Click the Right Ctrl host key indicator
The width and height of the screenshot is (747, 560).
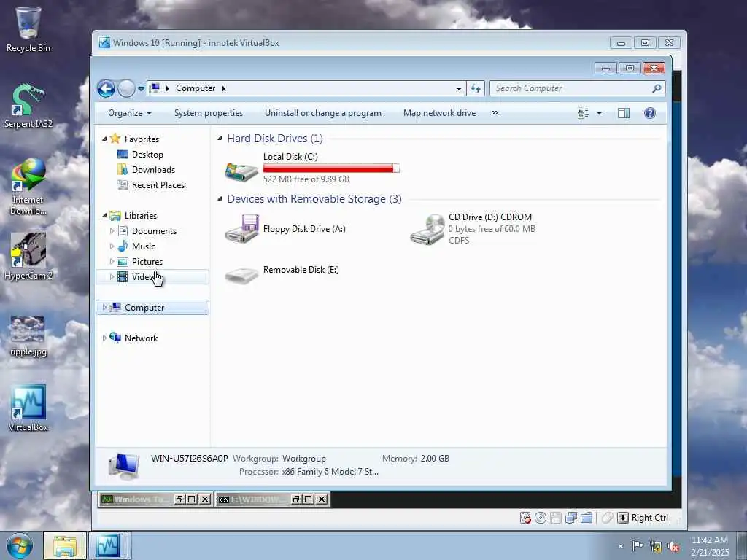(643, 518)
